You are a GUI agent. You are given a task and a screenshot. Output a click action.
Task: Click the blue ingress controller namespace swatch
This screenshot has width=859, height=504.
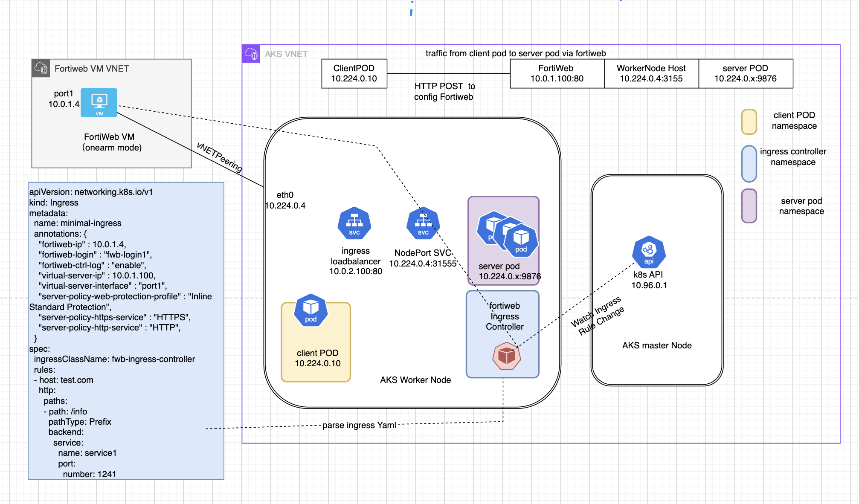click(x=749, y=164)
